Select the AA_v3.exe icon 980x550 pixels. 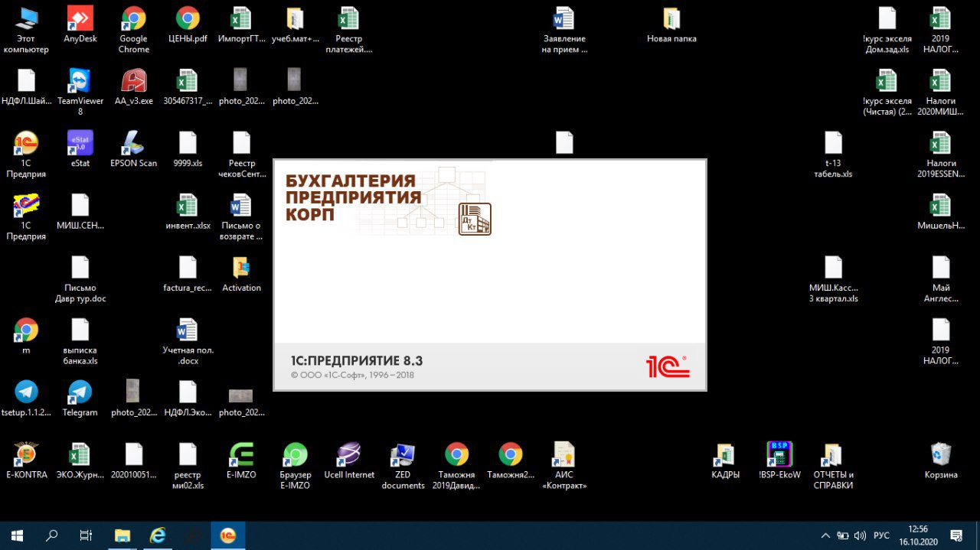point(134,87)
